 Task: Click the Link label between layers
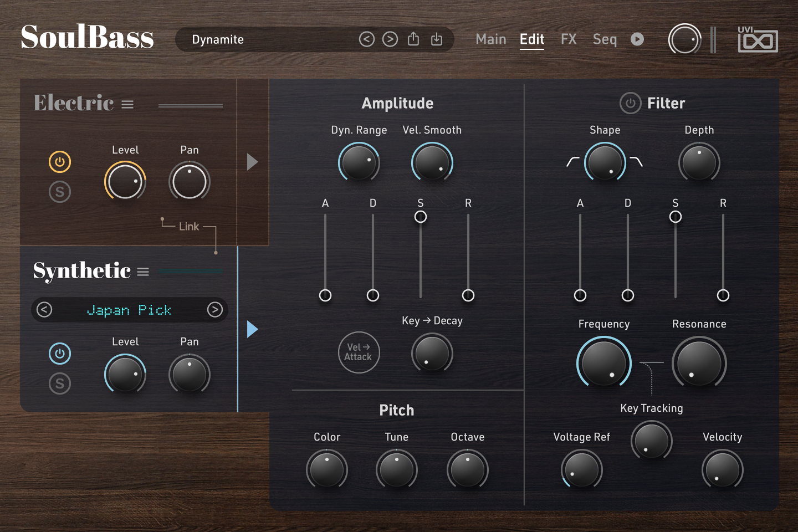point(188,227)
